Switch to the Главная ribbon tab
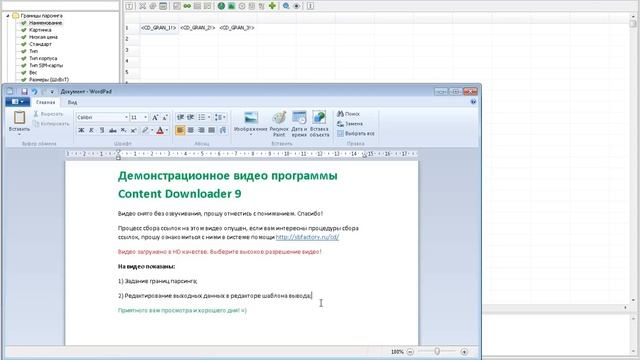Viewport: 640px width, 360px height. (x=45, y=102)
